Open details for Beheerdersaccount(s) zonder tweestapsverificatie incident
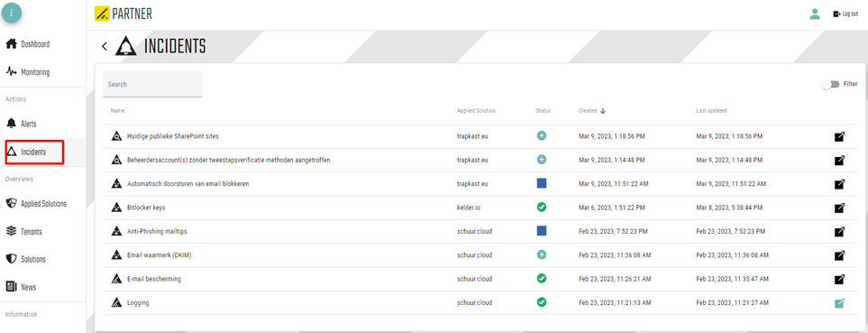Viewport: 868px width, 333px height. pos(840,161)
